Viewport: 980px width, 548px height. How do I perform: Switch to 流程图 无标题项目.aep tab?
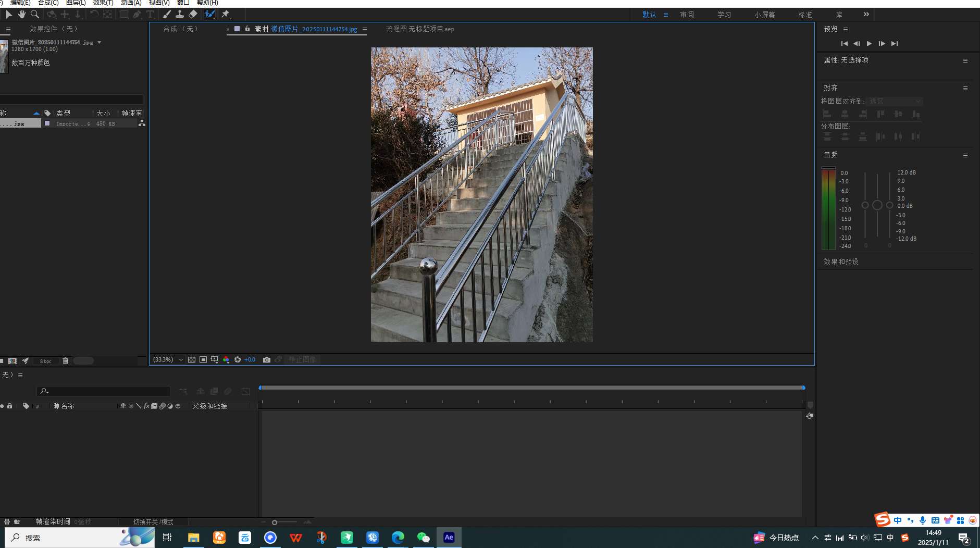420,29
